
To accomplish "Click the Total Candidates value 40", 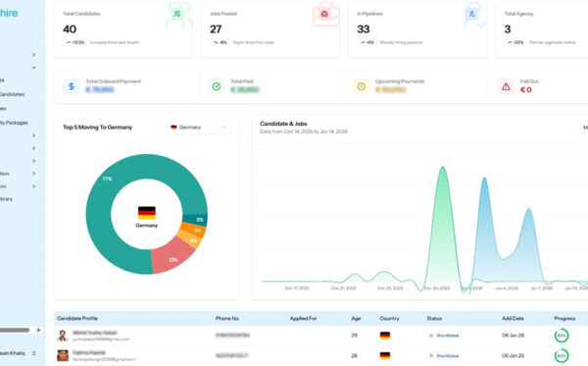I will click(x=70, y=29).
